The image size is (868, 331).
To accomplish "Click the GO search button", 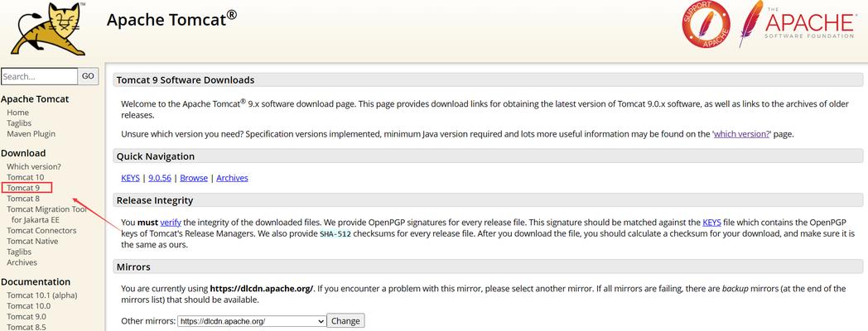I will (88, 76).
